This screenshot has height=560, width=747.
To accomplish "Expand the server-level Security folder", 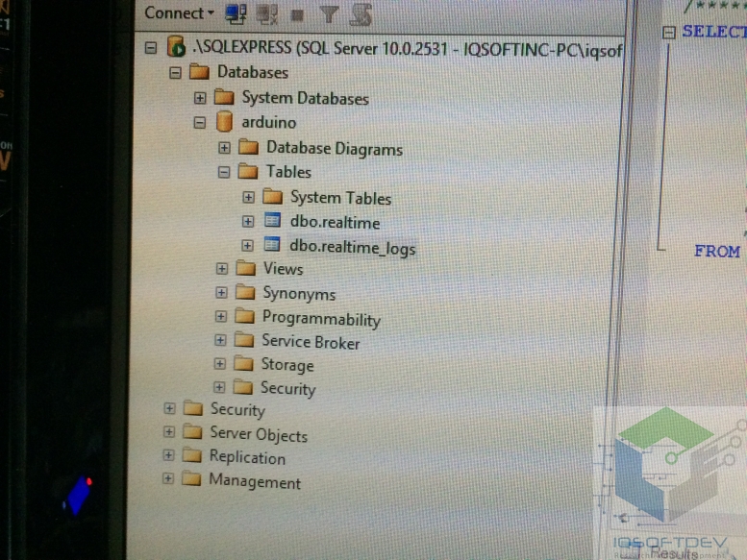I will tap(169, 408).
